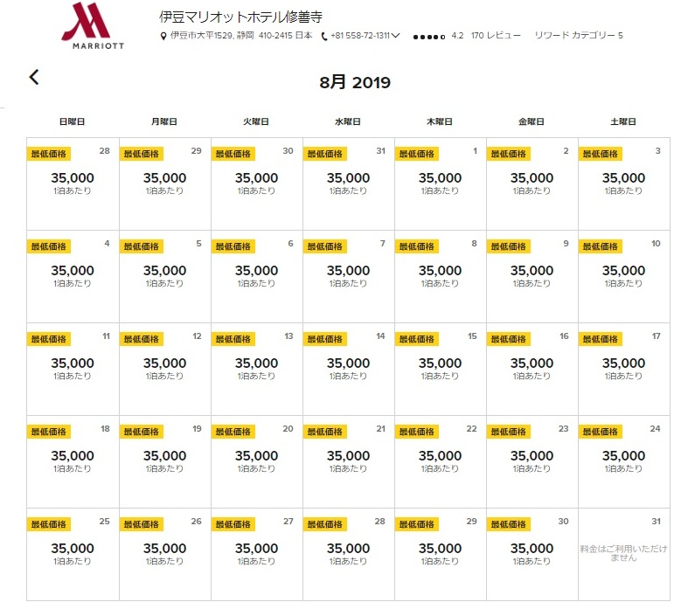
Task: Select August 13 date cell
Action: 257,369
